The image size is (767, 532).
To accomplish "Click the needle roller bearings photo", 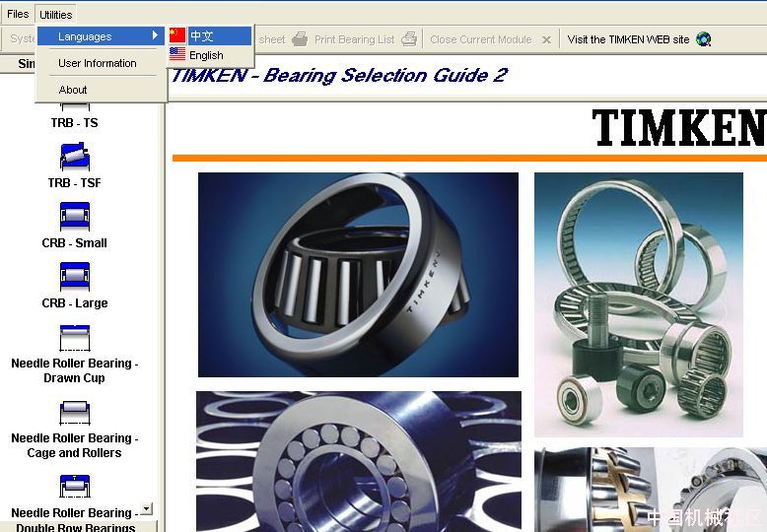I will pos(639,304).
